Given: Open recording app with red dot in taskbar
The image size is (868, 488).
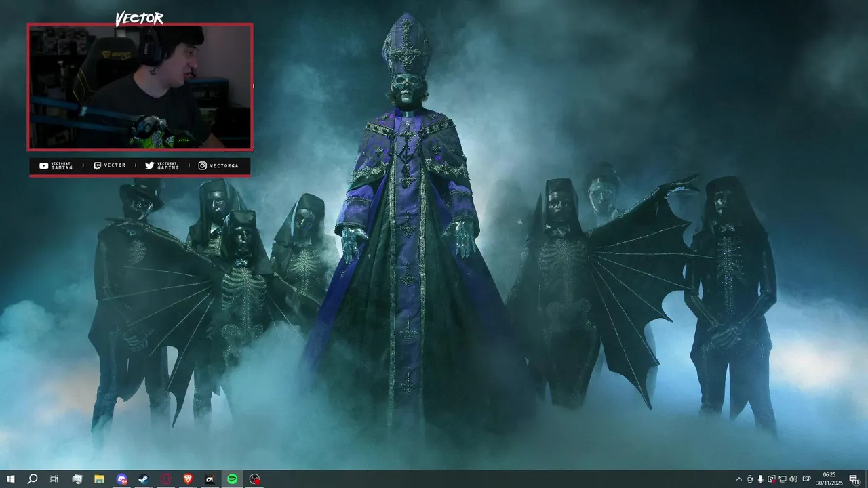Looking at the screenshot, I should (x=254, y=479).
